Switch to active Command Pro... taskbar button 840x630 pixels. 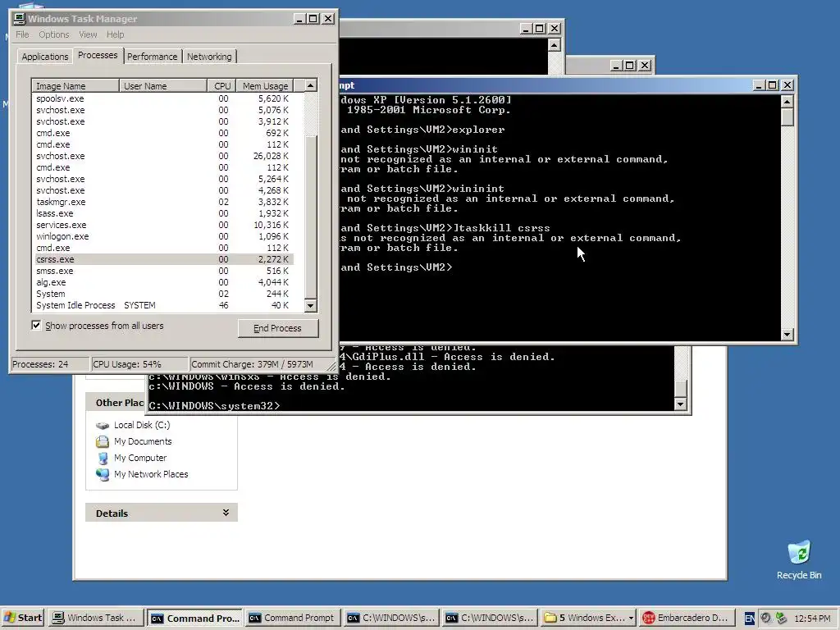coord(195,618)
